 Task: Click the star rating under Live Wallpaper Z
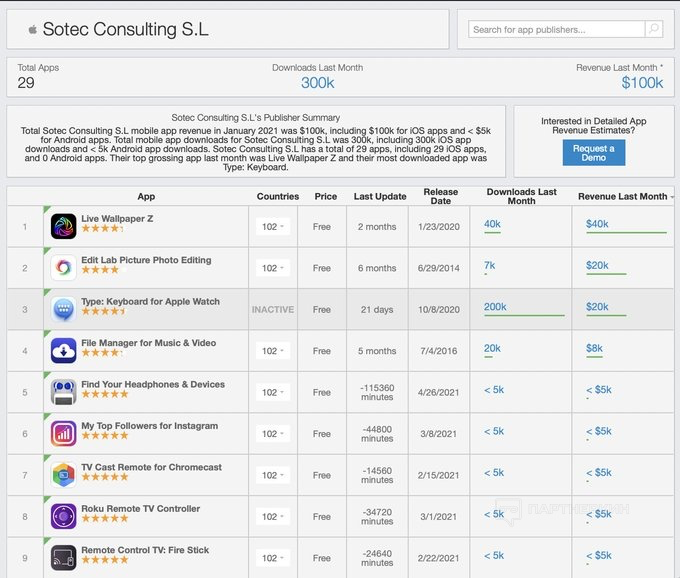[102, 229]
